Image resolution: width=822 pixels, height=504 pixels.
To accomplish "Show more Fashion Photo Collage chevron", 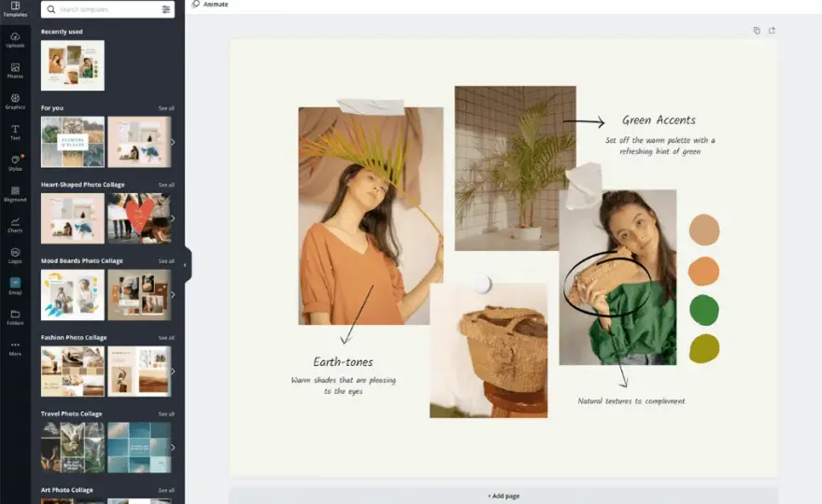I will click(173, 371).
